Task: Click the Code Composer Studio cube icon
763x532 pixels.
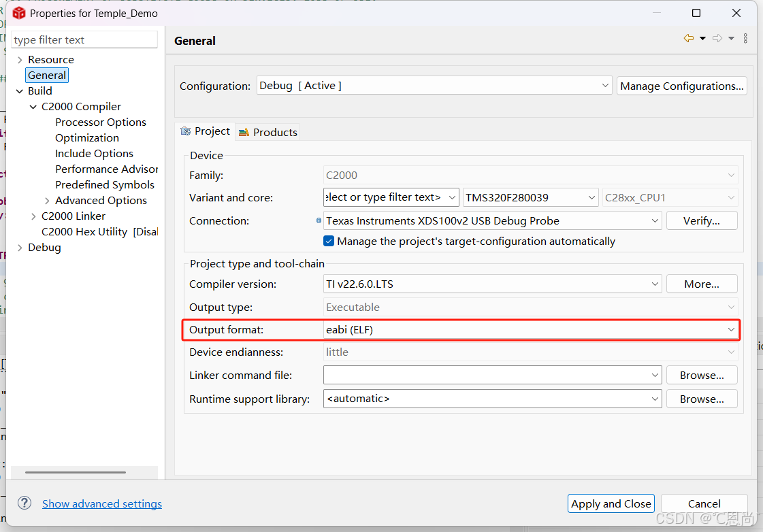Action: tap(19, 13)
